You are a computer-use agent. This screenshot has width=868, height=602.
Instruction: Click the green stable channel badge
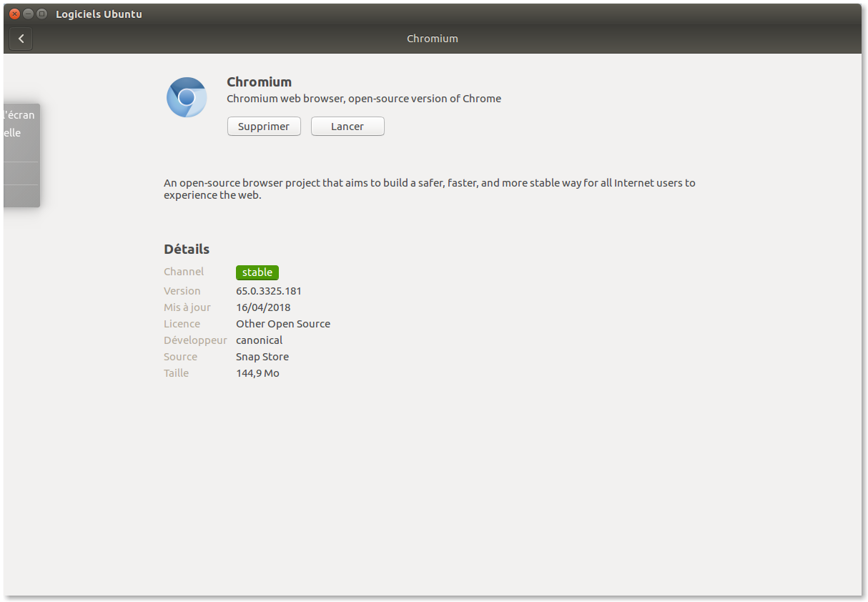click(257, 272)
